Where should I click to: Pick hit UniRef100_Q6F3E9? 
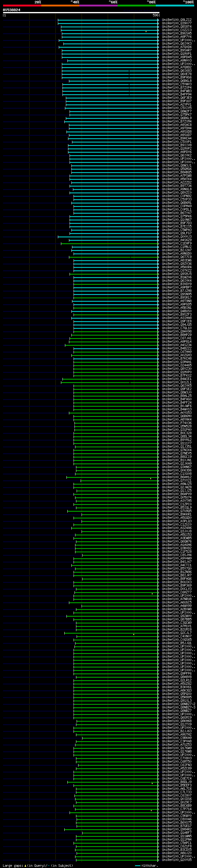[176, 98]
